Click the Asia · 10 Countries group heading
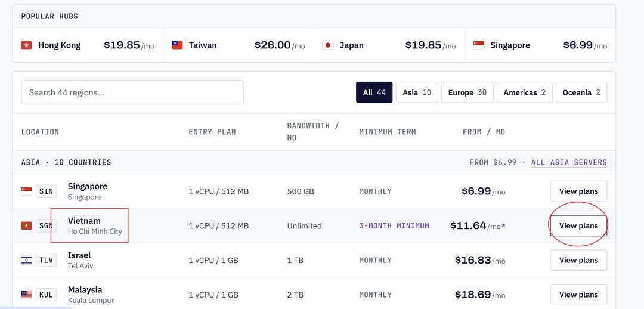The width and height of the screenshot is (644, 309). (66, 162)
